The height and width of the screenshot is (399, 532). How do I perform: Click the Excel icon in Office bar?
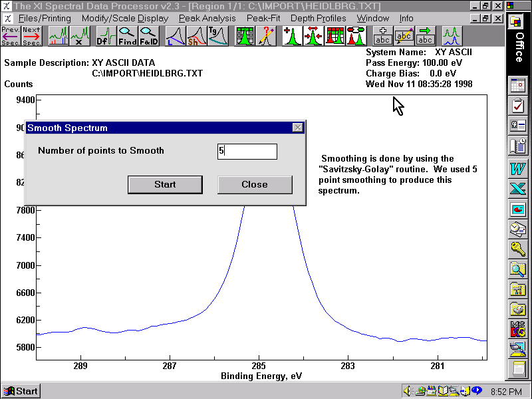click(x=517, y=189)
